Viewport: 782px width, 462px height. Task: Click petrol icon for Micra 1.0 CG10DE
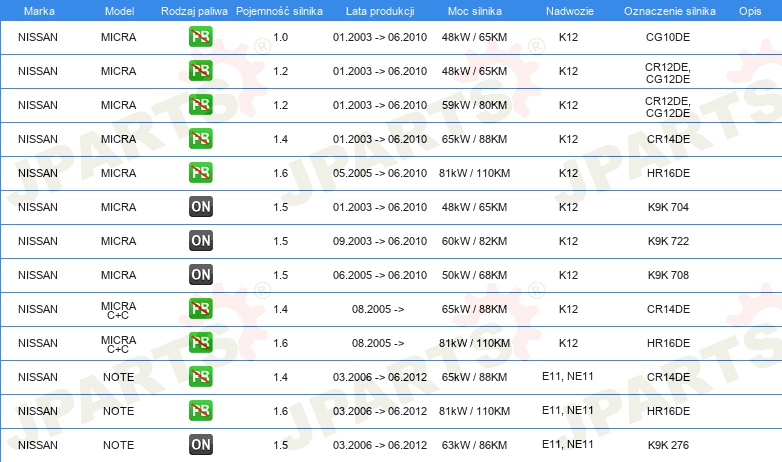click(200, 37)
